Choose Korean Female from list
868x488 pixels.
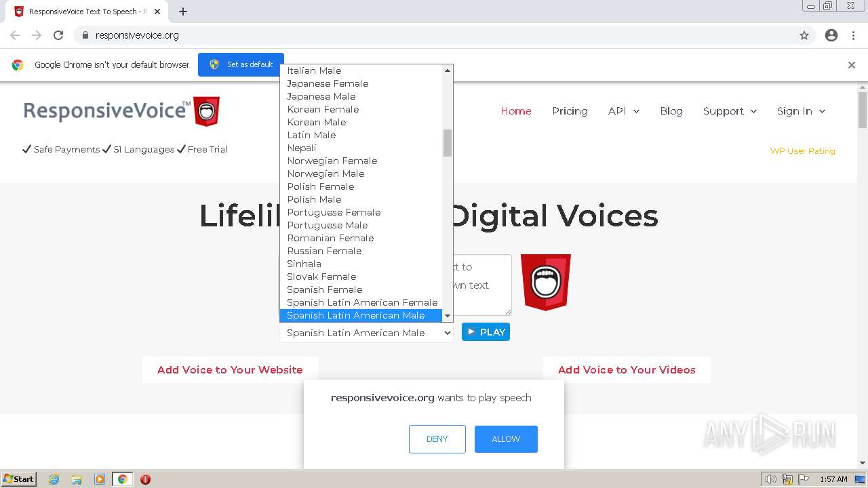pos(361,109)
